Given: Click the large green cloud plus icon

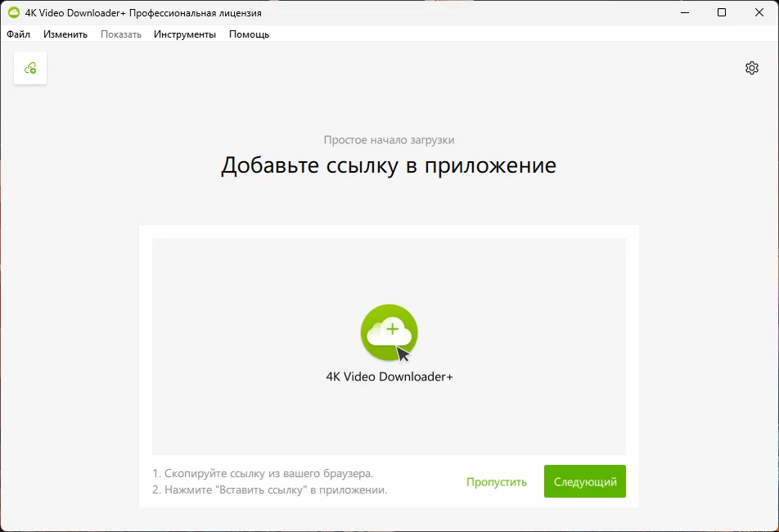Looking at the screenshot, I should coord(389,332).
